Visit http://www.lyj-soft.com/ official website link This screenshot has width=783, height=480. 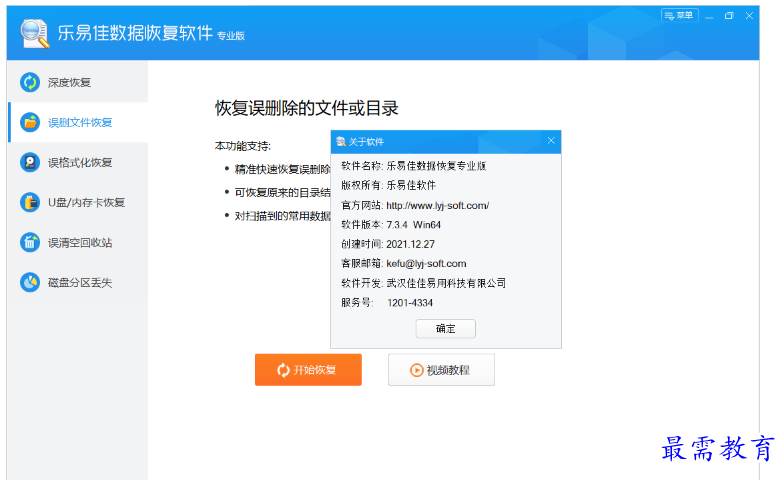(x=437, y=205)
